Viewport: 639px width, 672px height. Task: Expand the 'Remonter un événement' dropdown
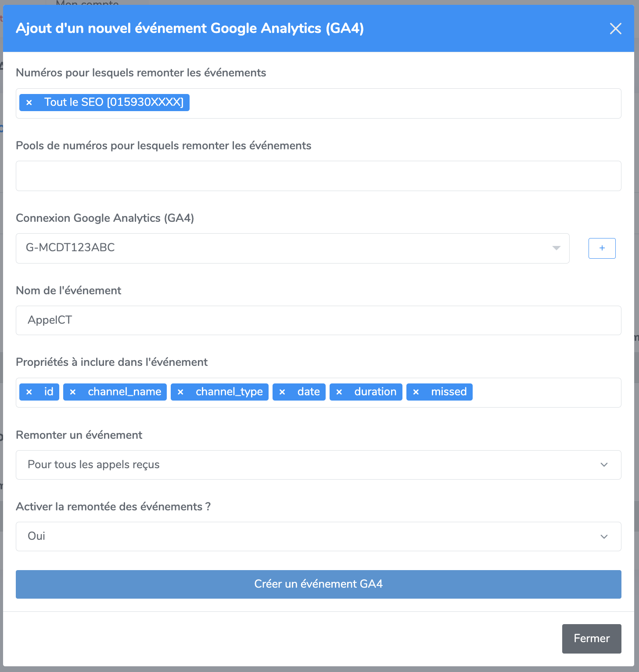point(319,465)
